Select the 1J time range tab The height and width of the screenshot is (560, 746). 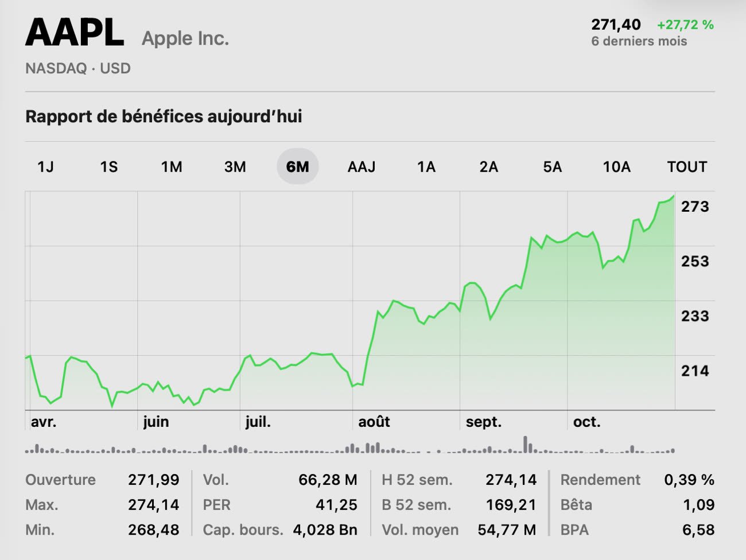45,167
